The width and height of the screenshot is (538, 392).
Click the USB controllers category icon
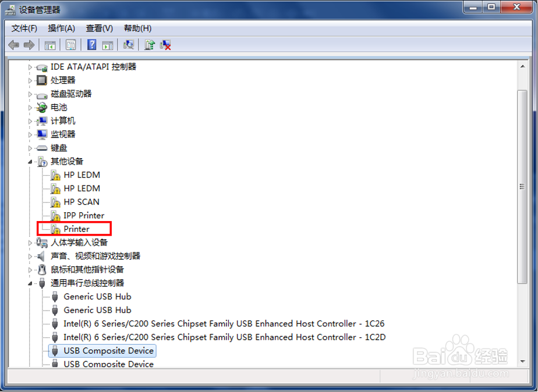pos(42,283)
